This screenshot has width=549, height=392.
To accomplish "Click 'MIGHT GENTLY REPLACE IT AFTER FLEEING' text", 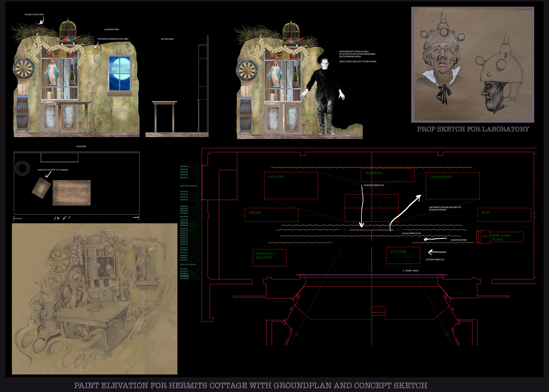I will pos(358,62).
